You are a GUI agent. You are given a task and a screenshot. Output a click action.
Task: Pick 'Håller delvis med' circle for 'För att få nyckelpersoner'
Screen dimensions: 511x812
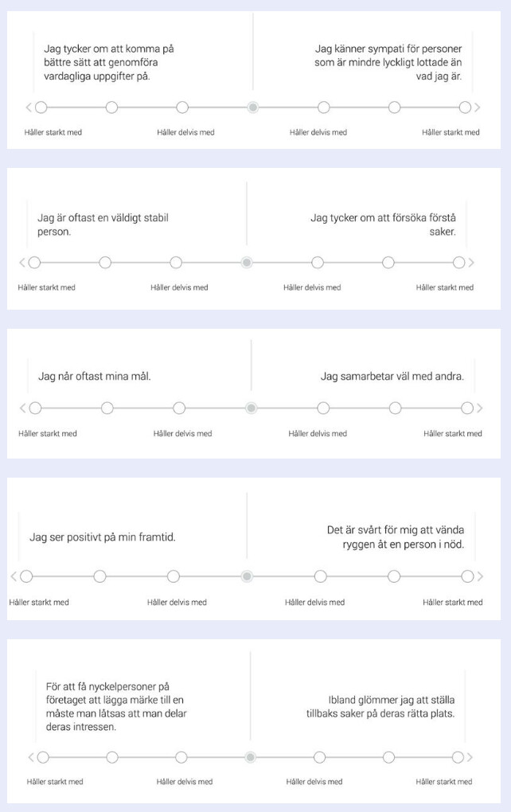click(x=181, y=757)
